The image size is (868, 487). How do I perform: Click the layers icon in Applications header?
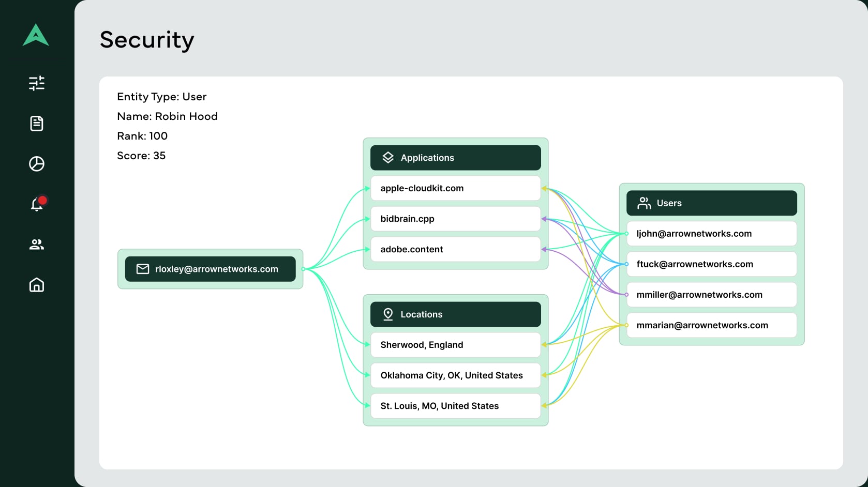(388, 157)
